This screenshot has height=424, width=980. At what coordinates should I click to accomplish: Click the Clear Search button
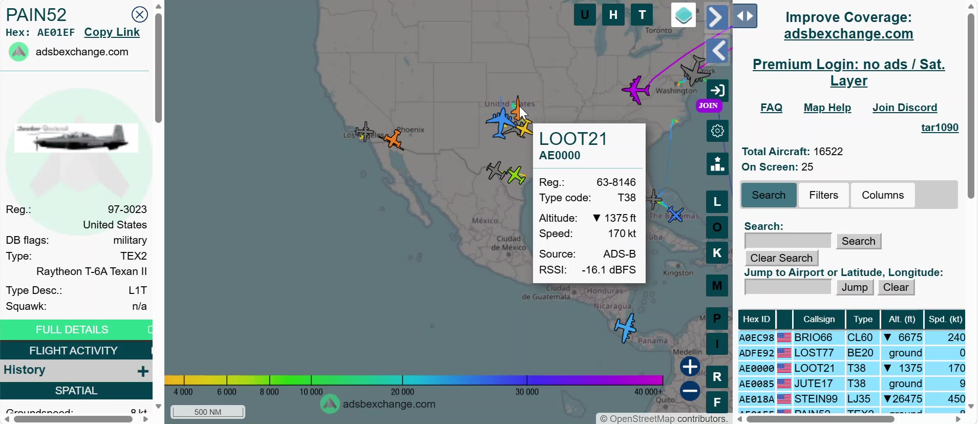tap(781, 258)
